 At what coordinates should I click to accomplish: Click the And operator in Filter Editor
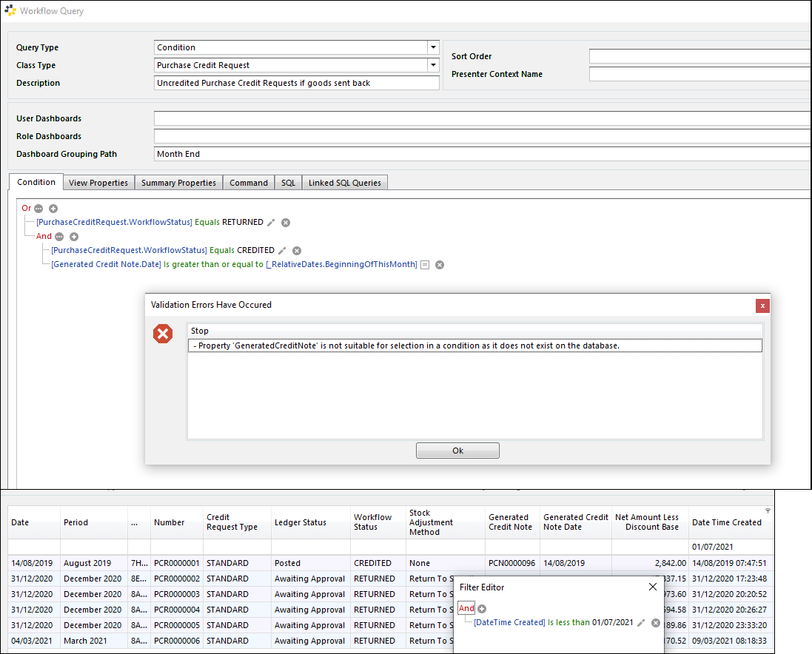click(x=466, y=608)
